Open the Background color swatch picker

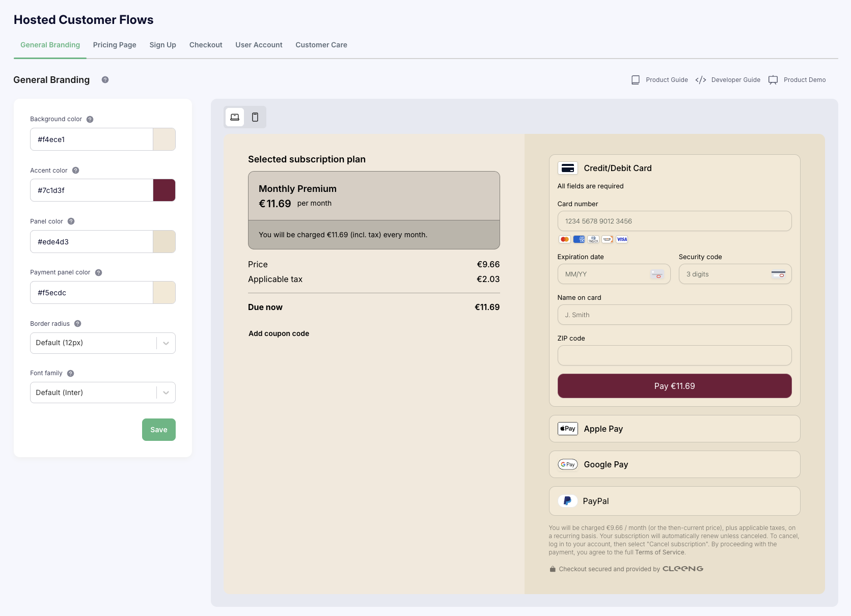[x=164, y=139]
